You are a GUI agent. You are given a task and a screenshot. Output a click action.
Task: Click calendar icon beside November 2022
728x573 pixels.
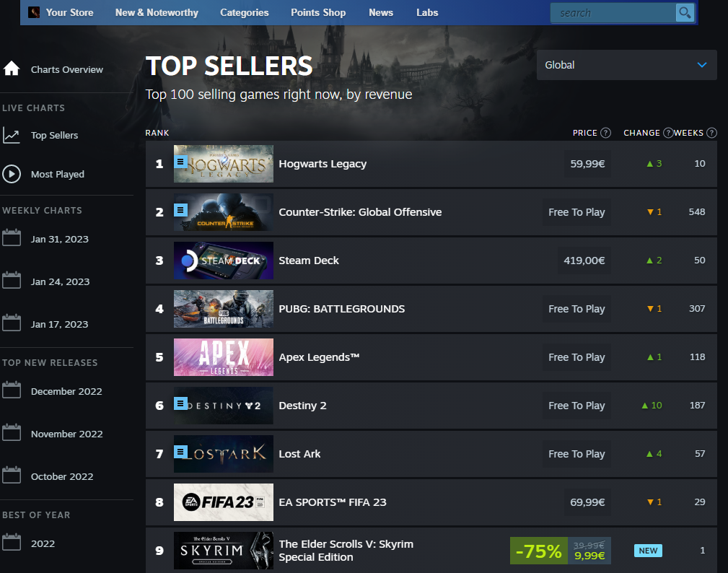(12, 433)
